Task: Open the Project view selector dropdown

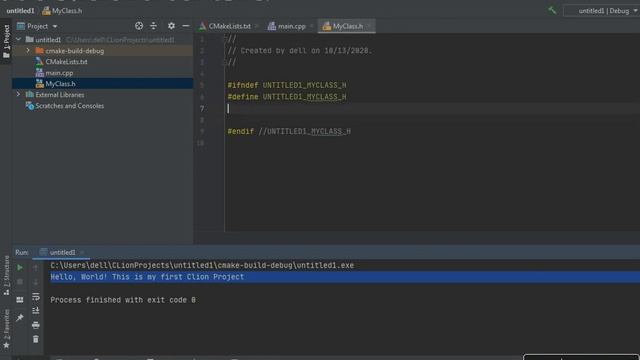Action: click(x=37, y=26)
